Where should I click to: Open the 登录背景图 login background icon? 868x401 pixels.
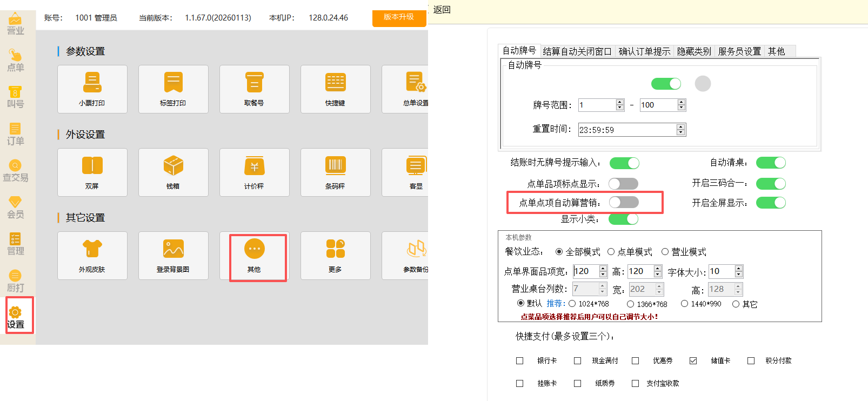click(173, 255)
